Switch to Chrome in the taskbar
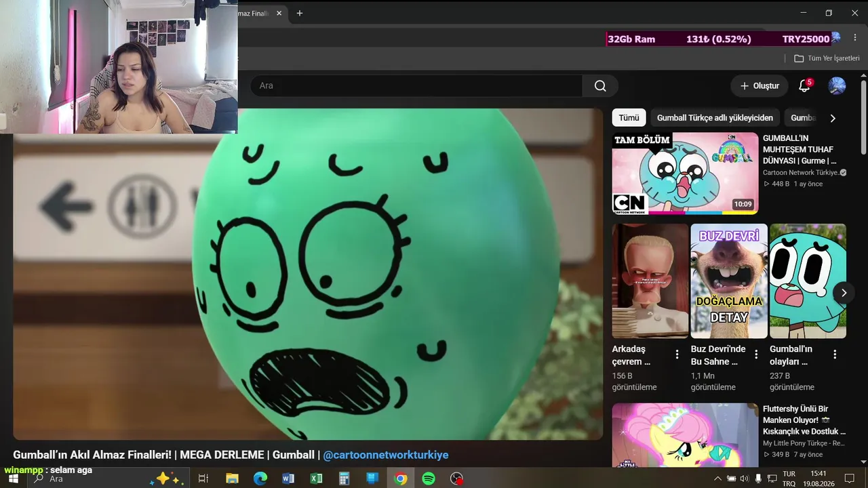Viewport: 868px width, 488px height. pos(401,479)
